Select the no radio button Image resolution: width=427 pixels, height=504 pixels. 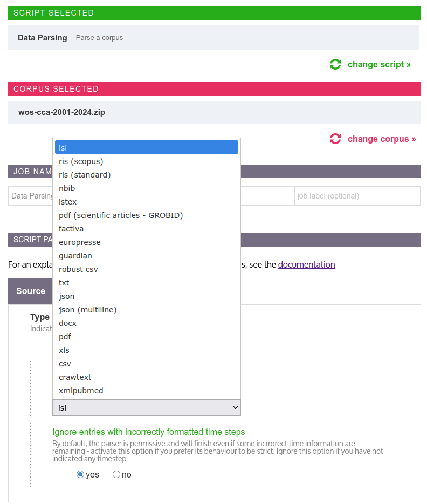point(116,475)
